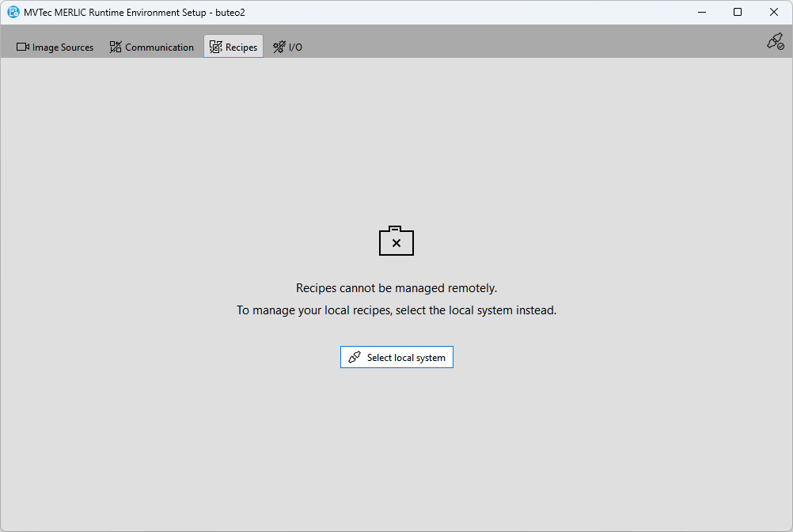
Task: Click the Communication tab's network icon
Action: coord(116,47)
